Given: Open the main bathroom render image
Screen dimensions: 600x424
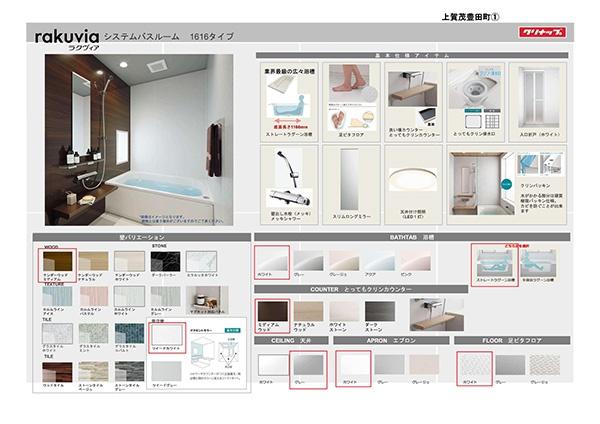Looking at the screenshot, I should click(x=139, y=140).
